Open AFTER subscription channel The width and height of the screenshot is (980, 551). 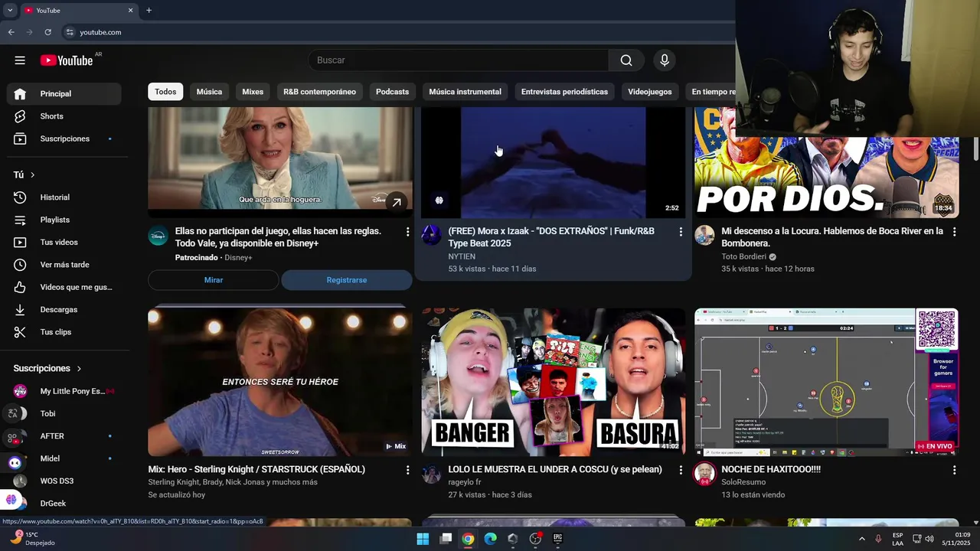tap(64, 436)
